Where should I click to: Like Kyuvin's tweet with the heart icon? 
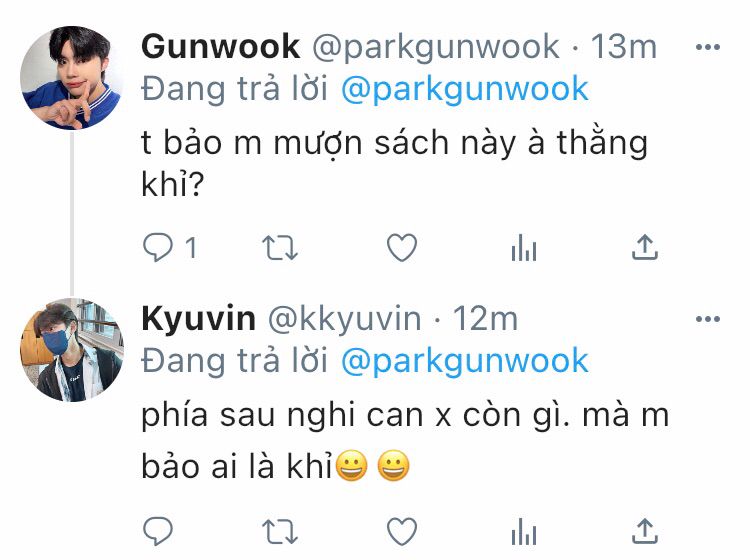coord(402,531)
